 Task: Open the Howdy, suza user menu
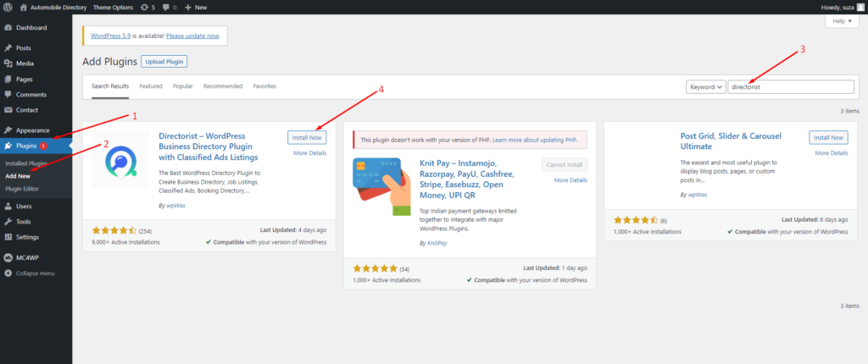point(842,7)
